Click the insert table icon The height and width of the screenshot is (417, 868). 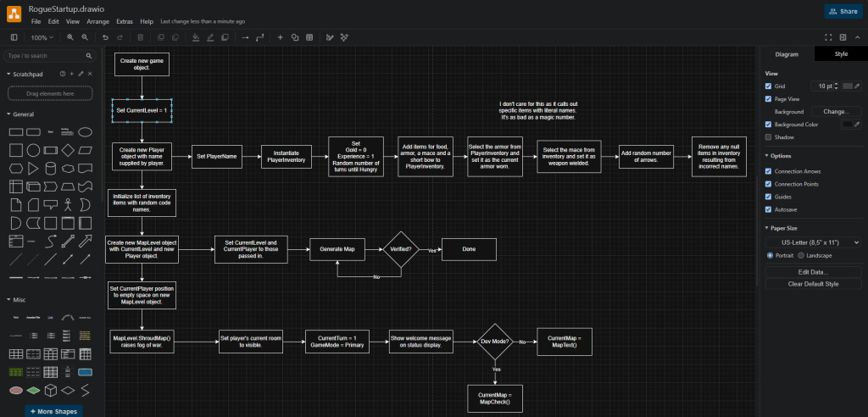pos(309,37)
